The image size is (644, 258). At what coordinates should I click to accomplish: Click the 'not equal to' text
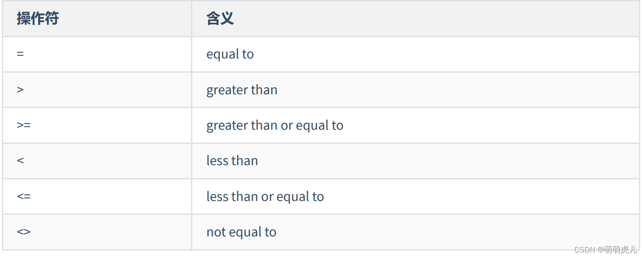pyautogui.click(x=241, y=232)
